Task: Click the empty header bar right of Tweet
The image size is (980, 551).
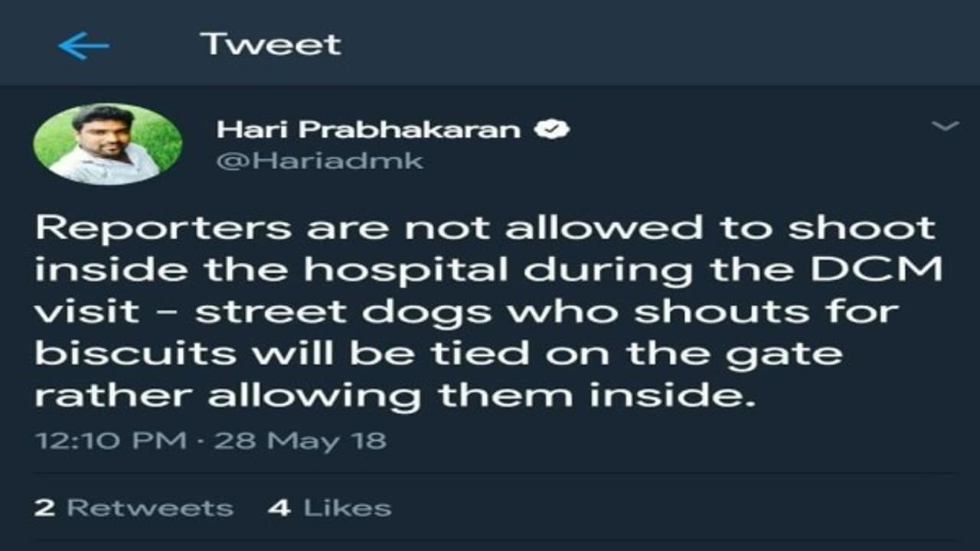Action: pyautogui.click(x=658, y=44)
